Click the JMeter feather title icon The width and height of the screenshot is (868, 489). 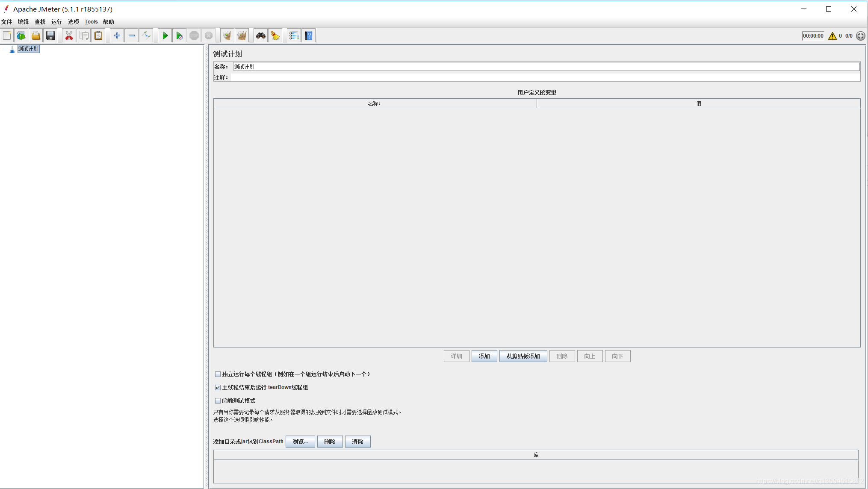click(x=6, y=9)
